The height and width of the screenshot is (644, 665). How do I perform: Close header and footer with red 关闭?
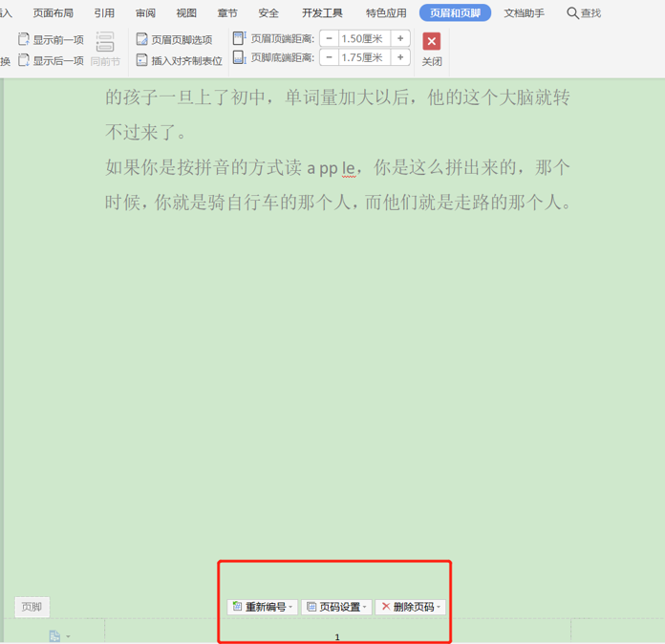(x=432, y=49)
